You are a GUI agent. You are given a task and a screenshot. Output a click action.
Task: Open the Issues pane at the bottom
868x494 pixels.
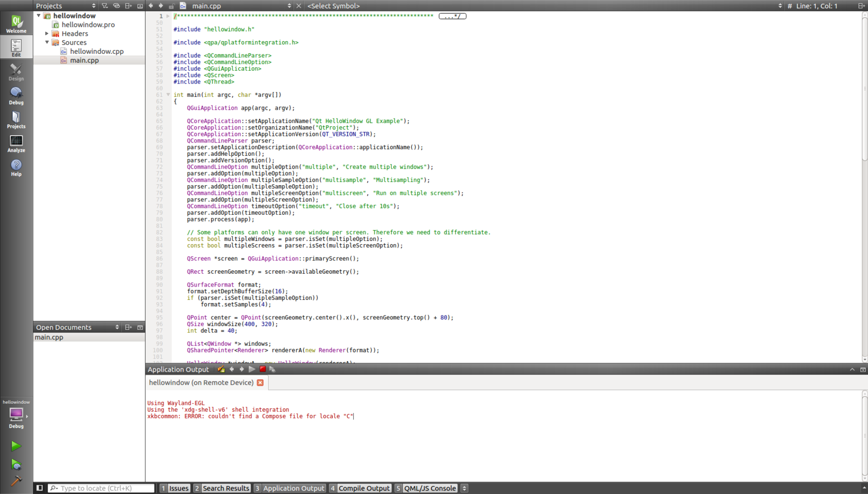pyautogui.click(x=179, y=488)
